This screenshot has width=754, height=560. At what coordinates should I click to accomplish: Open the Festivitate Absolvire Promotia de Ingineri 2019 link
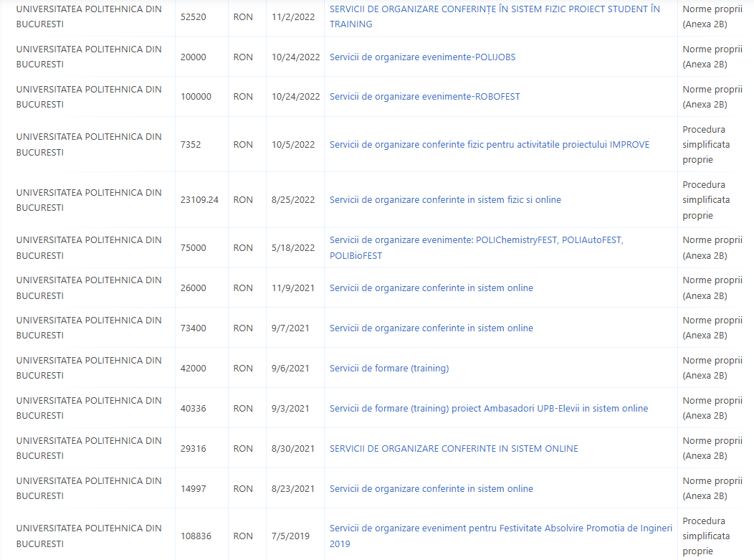click(x=500, y=536)
